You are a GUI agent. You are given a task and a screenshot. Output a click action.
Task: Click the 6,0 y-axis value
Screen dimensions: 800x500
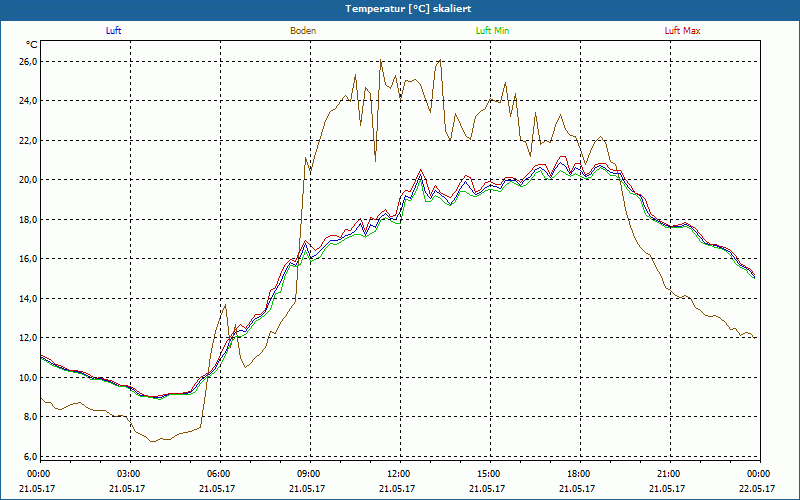(x=30, y=457)
